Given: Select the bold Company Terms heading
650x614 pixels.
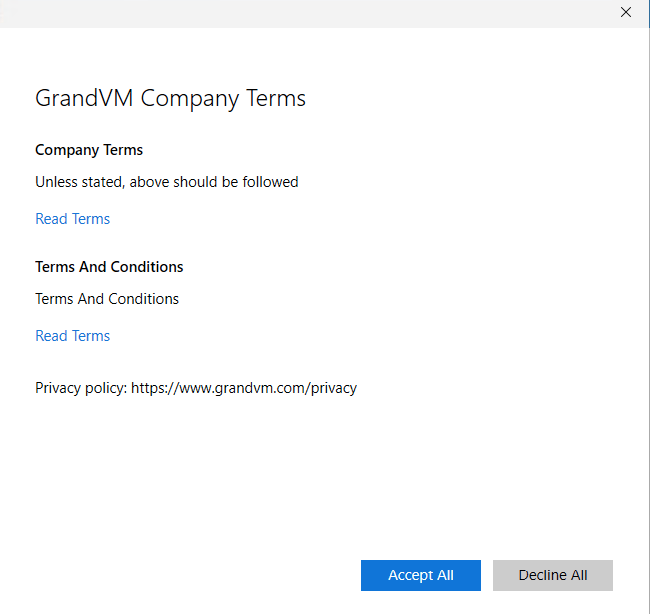Looking at the screenshot, I should coord(89,150).
